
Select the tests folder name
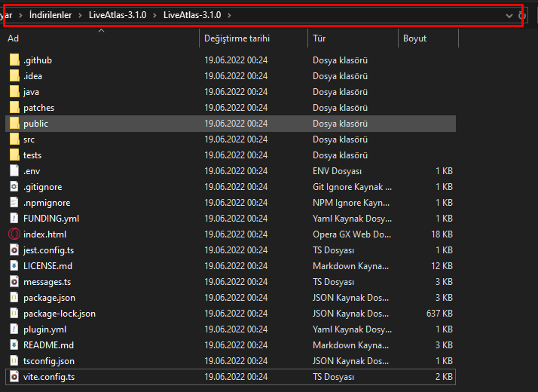(x=32, y=155)
